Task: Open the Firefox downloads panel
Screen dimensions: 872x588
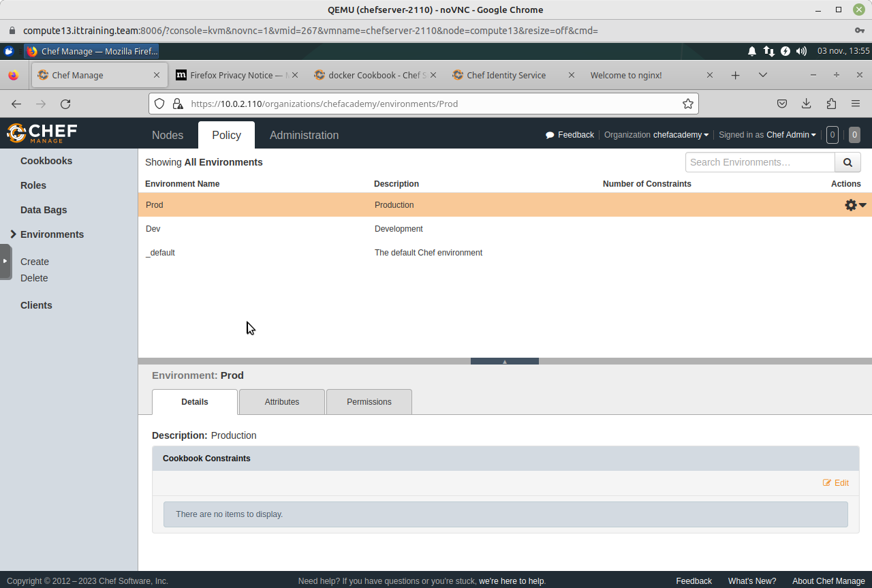Action: click(806, 104)
